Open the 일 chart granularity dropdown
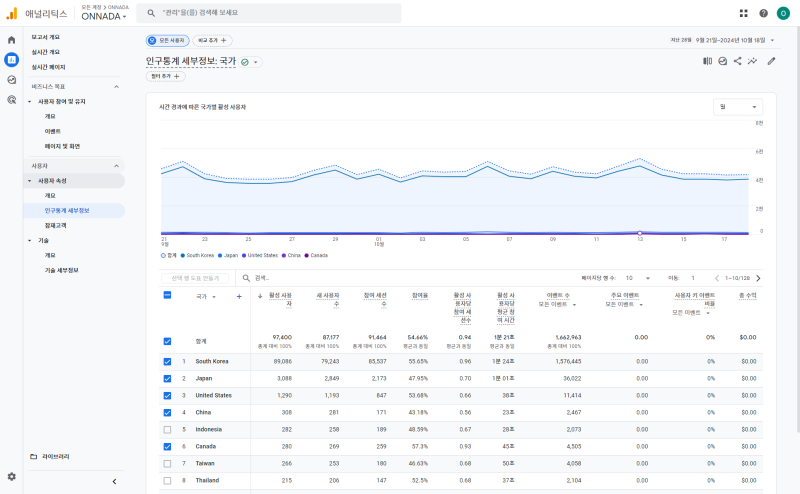This screenshot has height=494, width=800. tap(738, 106)
